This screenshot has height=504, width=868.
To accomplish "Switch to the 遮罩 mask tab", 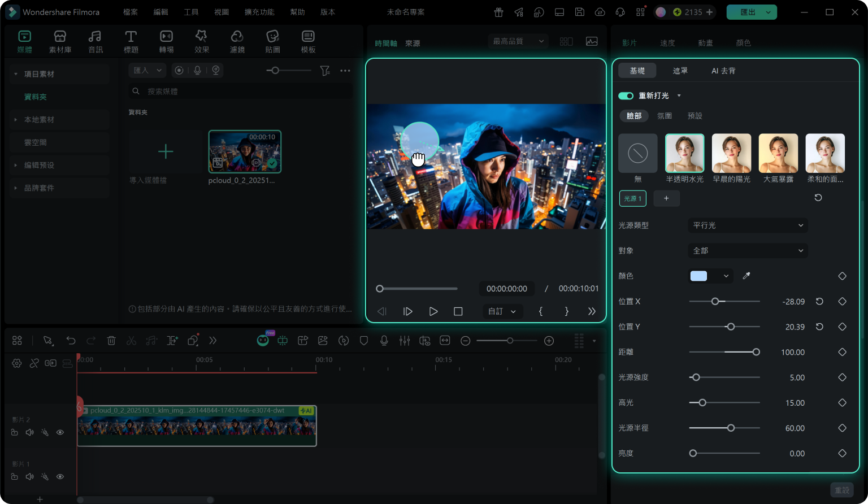I will [680, 71].
